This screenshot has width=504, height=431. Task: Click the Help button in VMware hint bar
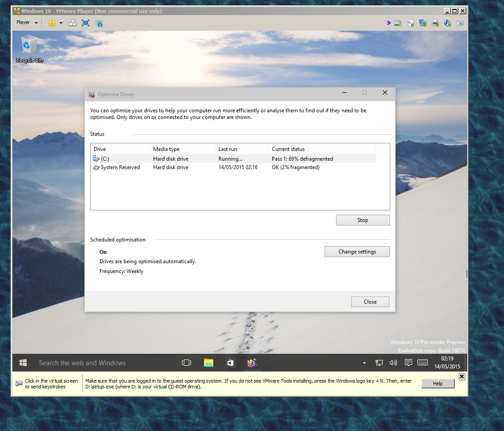click(x=437, y=384)
